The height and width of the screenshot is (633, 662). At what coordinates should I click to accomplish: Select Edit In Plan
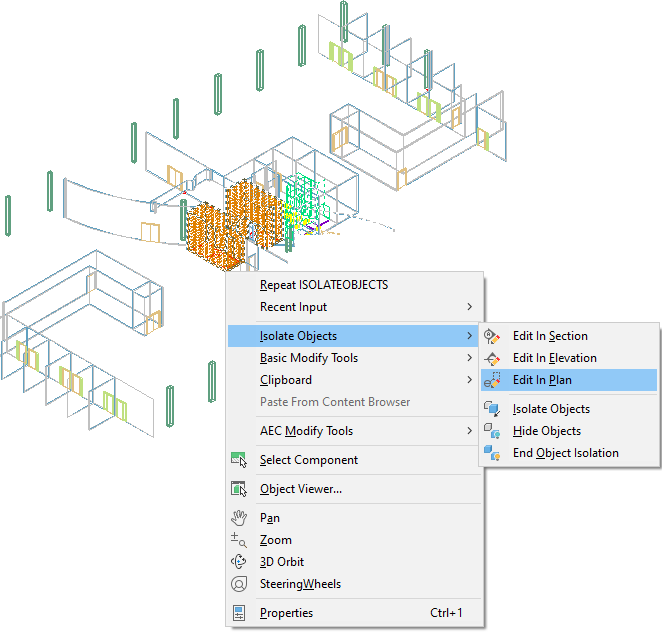569,380
